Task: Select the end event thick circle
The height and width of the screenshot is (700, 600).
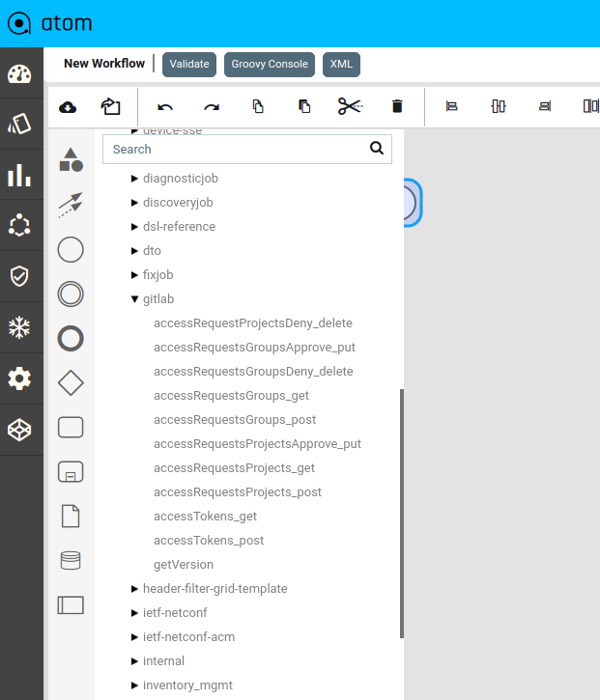Action: [x=71, y=338]
